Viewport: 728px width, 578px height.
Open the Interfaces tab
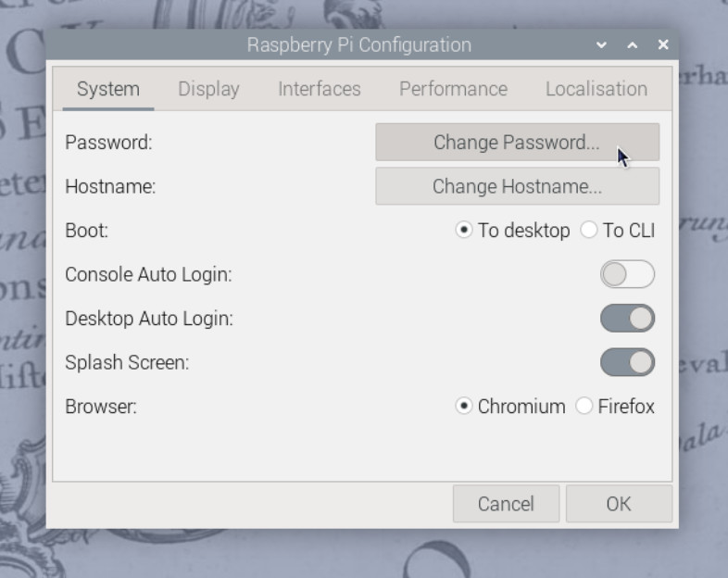point(320,89)
